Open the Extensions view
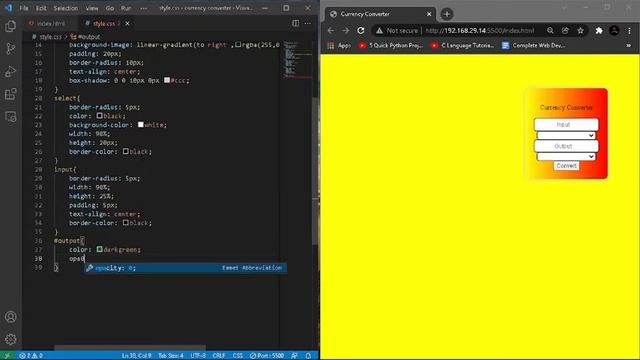This screenshot has height=360, width=640. pos(11,94)
